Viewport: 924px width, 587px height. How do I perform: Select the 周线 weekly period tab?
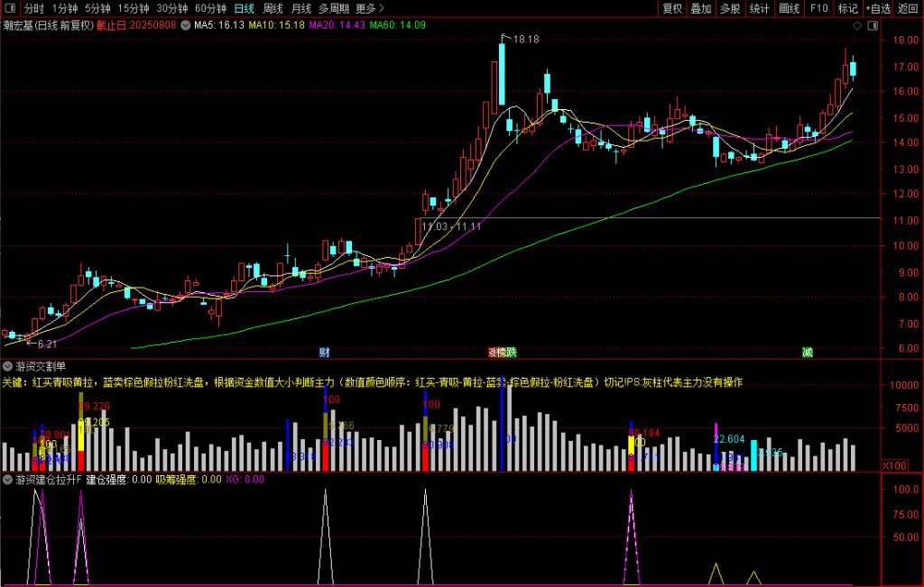point(273,8)
